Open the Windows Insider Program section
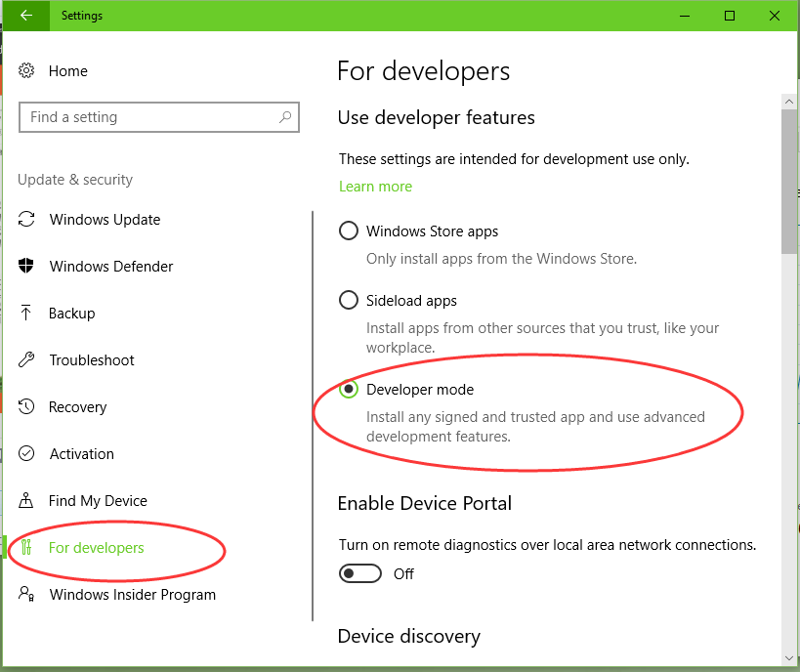Viewport: 800px width, 672px height. pos(132,595)
